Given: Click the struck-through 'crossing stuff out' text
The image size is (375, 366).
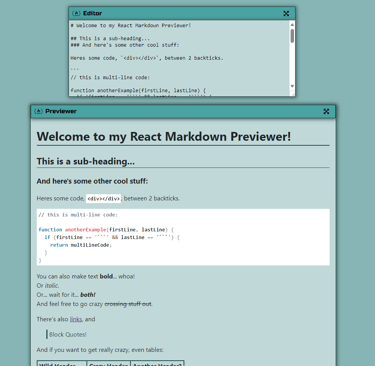Looking at the screenshot, I should click(x=128, y=304).
